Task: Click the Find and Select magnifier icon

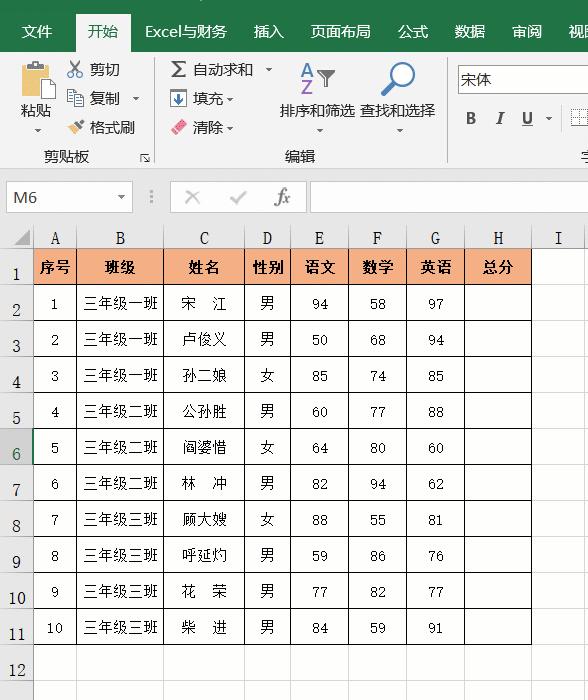Action: pyautogui.click(x=397, y=79)
